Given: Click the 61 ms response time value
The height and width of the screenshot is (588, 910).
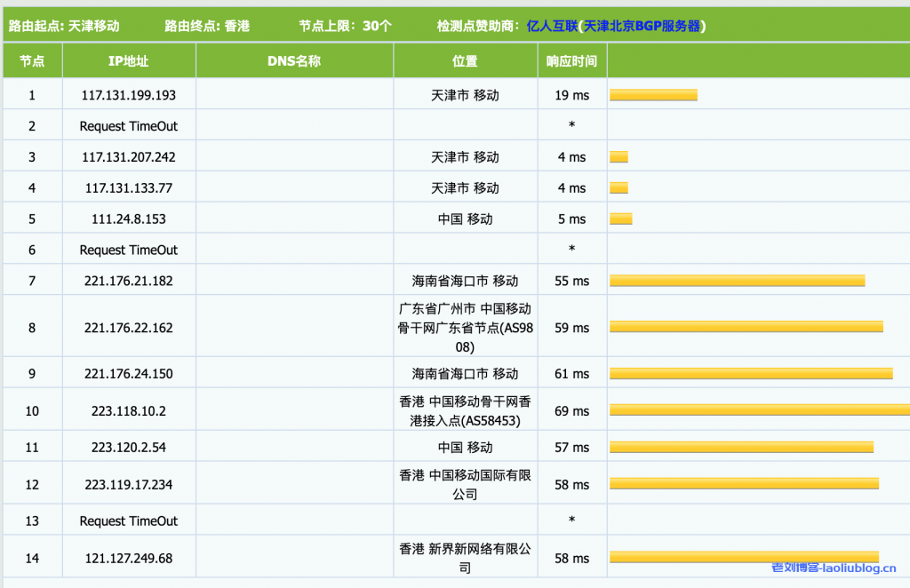Looking at the screenshot, I should tap(571, 374).
